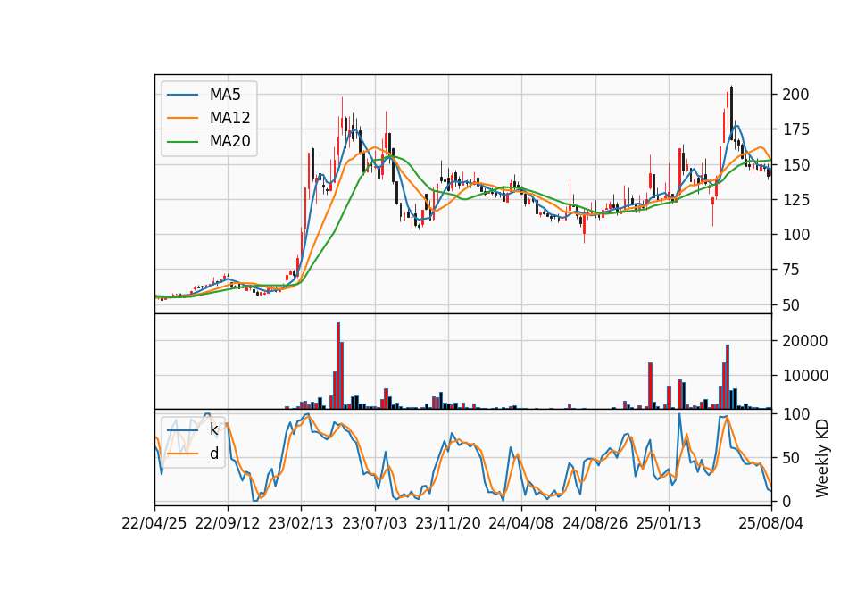The image size is (857, 616).
Task: Click the 23/11/20 date label
Action: pos(448,523)
